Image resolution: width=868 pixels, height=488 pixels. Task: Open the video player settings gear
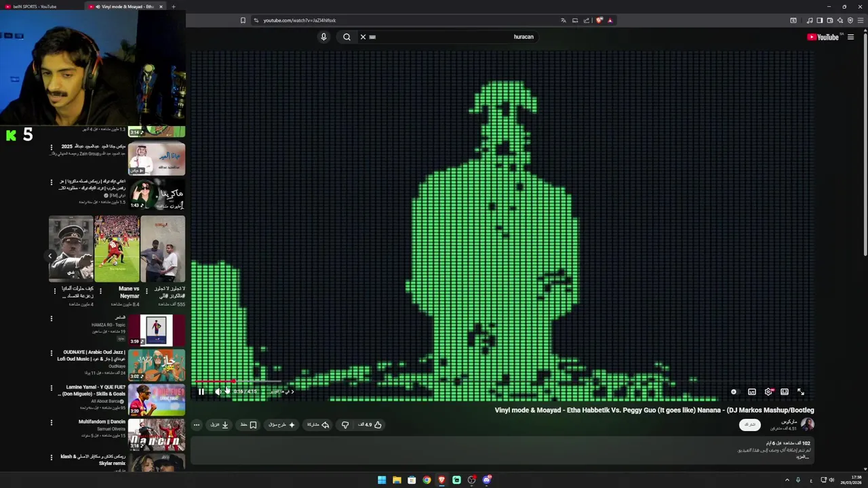[768, 392]
